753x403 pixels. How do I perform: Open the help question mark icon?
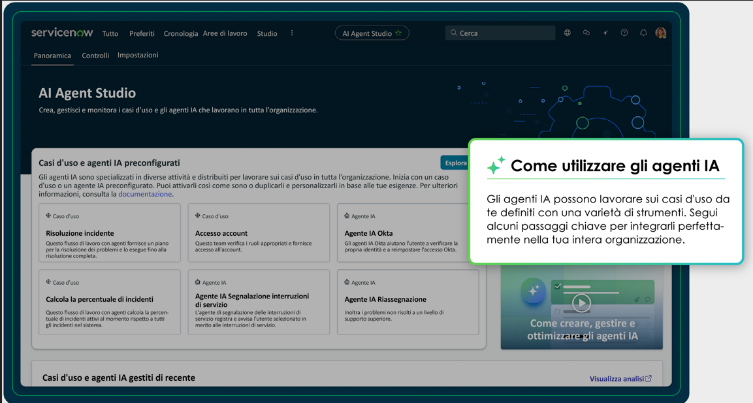(624, 33)
